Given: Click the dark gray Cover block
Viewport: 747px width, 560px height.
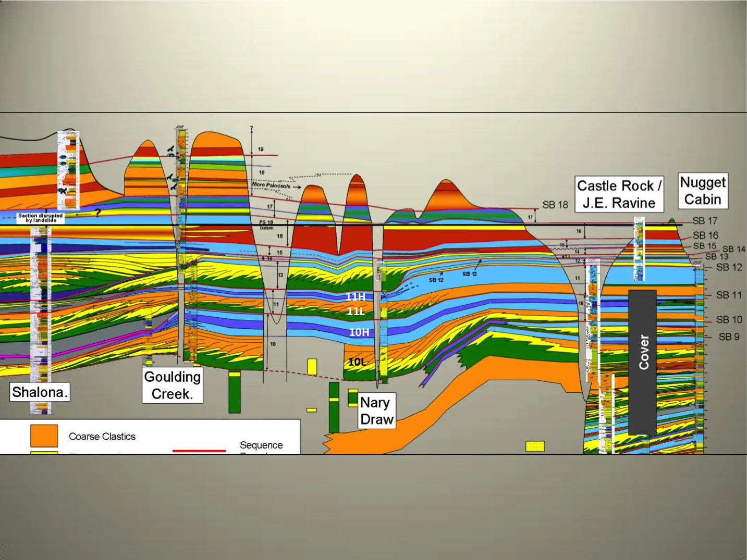Looking at the screenshot, I should [x=642, y=362].
